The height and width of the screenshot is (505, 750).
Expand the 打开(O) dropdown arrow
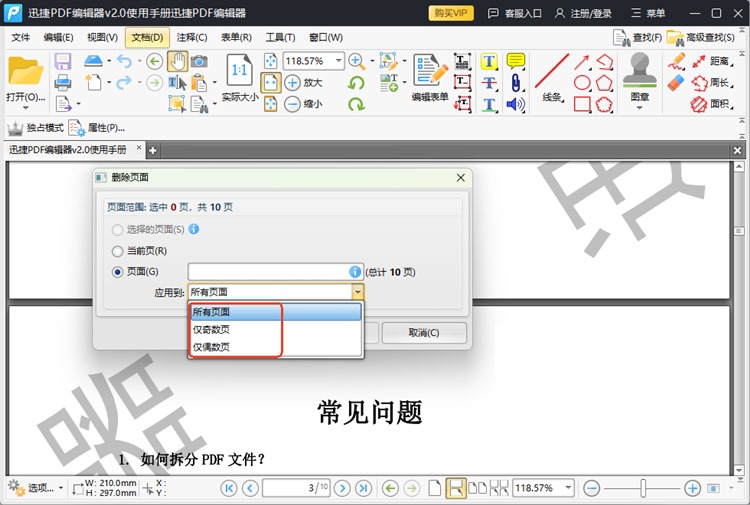click(25, 108)
